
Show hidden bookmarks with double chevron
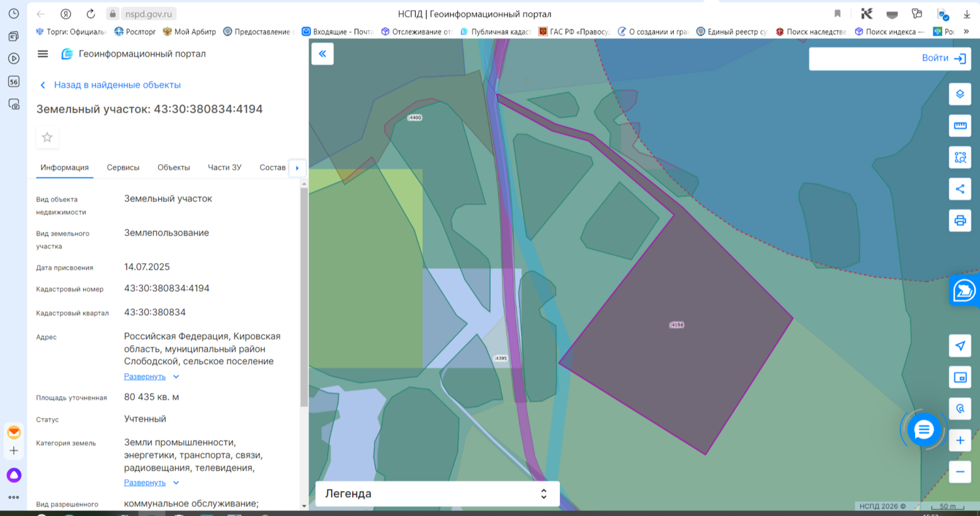tap(966, 31)
